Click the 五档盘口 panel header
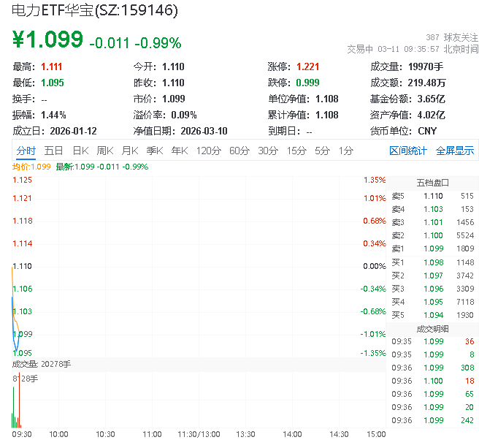The height and width of the screenshot is (448, 479). pos(432,182)
